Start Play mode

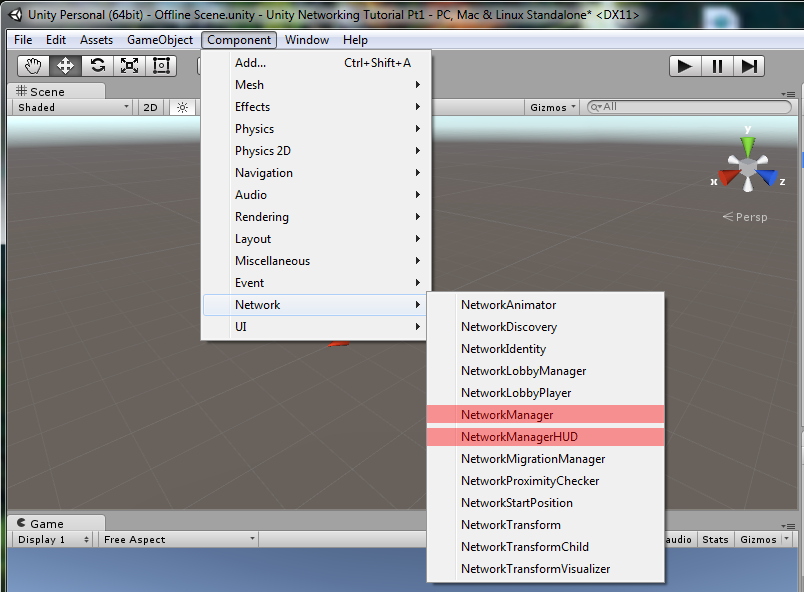coord(685,66)
